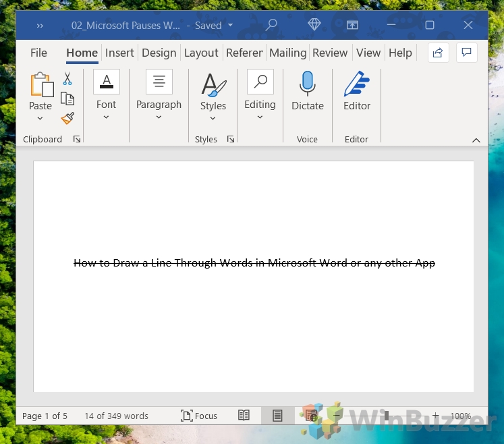Open ribbon display options icon
The image size is (504, 444).
(x=352, y=25)
